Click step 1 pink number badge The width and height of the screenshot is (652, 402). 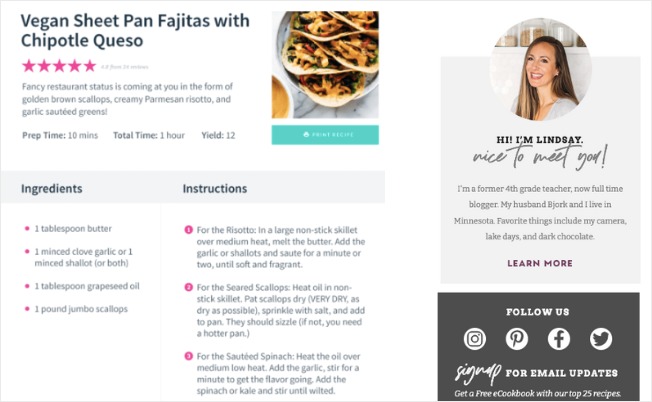[x=188, y=230]
